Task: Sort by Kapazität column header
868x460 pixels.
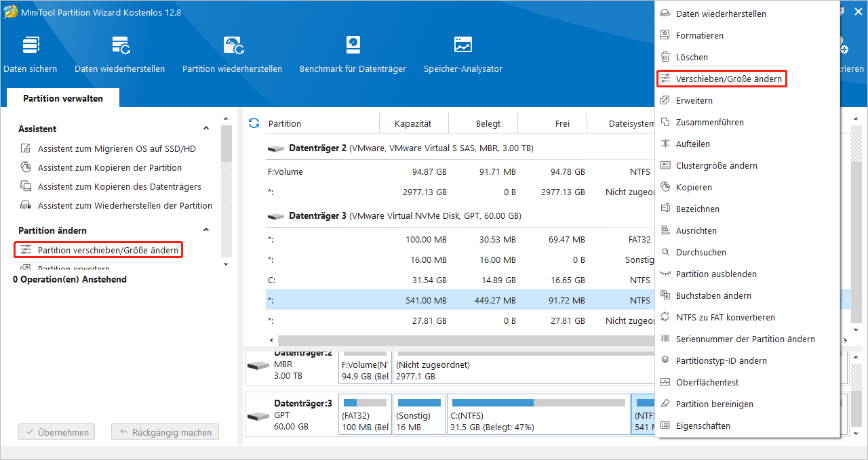Action: [x=413, y=123]
